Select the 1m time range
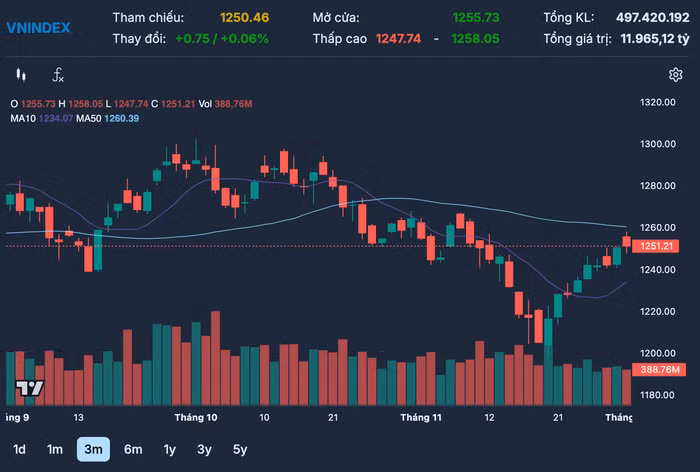 tap(55, 449)
